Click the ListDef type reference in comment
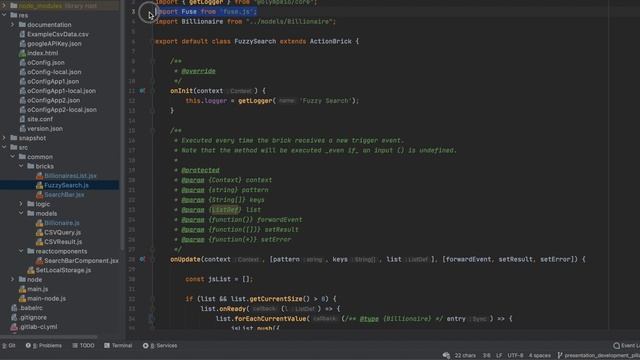Viewport: 640px width, 360px height. pos(225,210)
